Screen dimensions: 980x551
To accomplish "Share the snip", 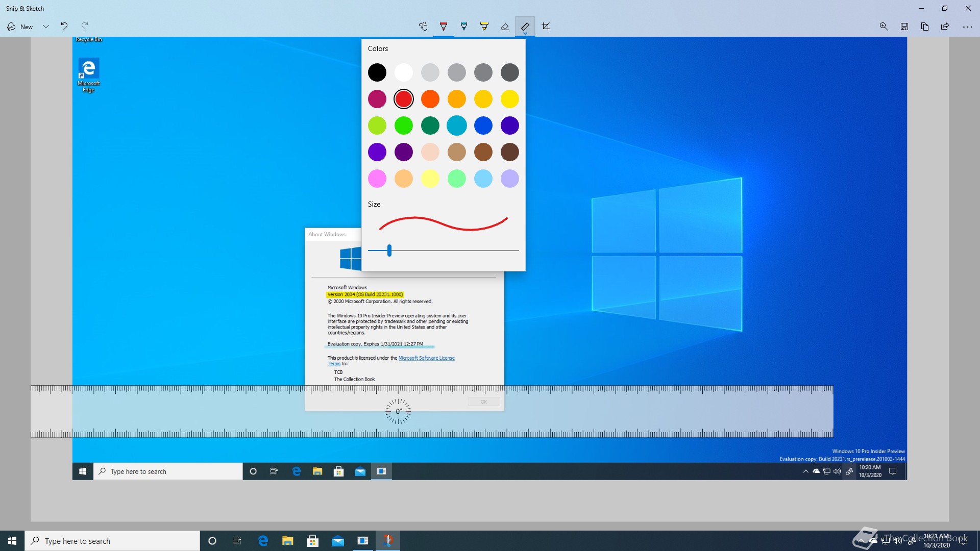I will click(945, 27).
